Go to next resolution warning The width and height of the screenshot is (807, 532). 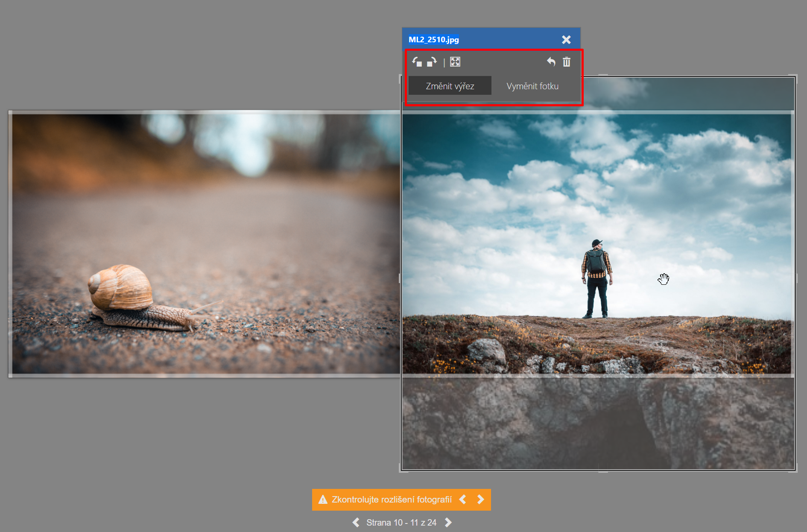(481, 500)
